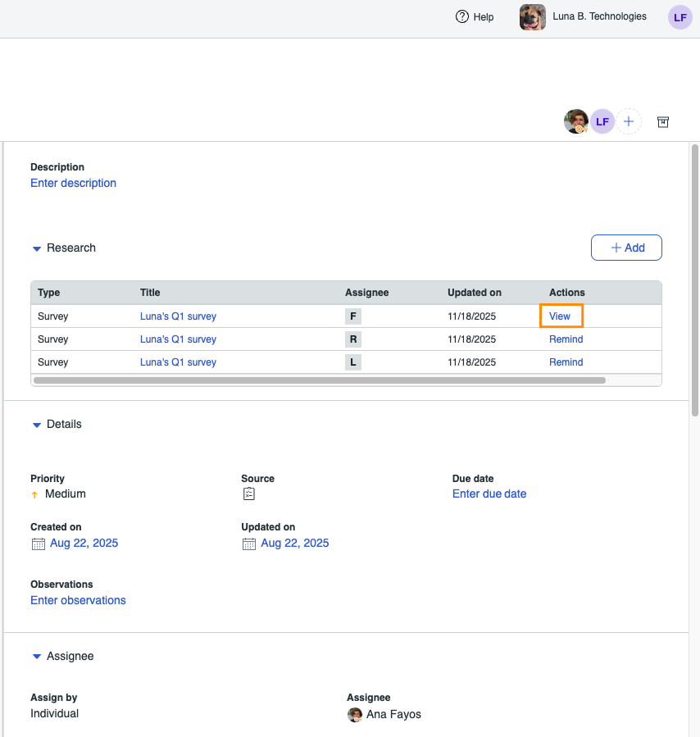Collapse the Assignee section
The image size is (700, 737).
(x=37, y=657)
